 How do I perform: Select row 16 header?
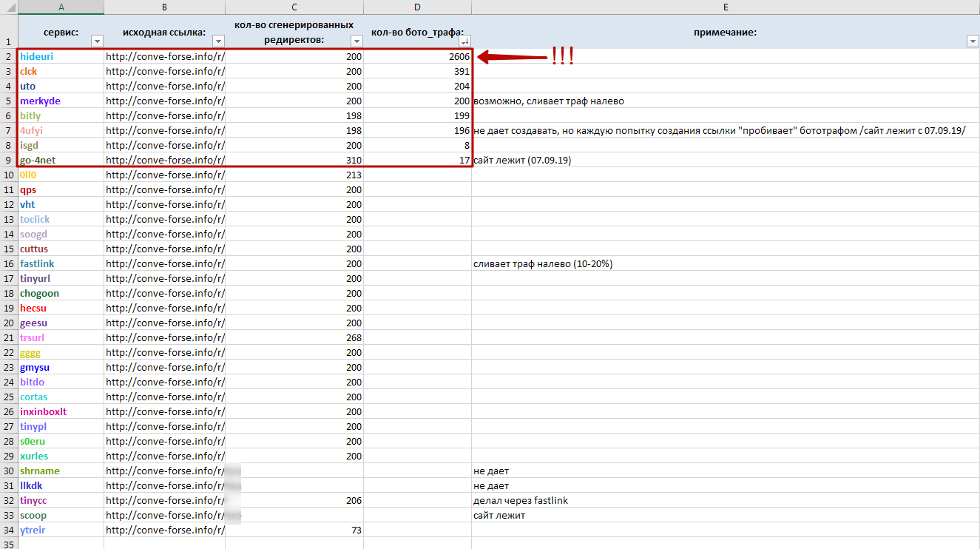point(9,263)
